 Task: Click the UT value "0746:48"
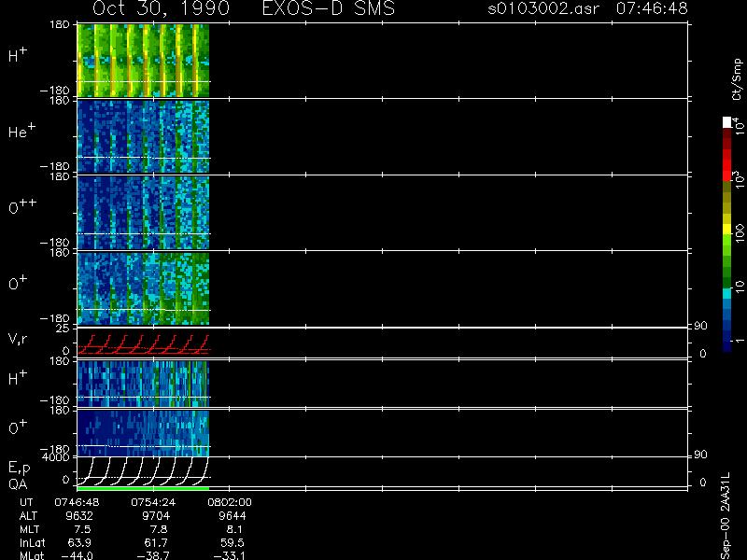[x=77, y=502]
